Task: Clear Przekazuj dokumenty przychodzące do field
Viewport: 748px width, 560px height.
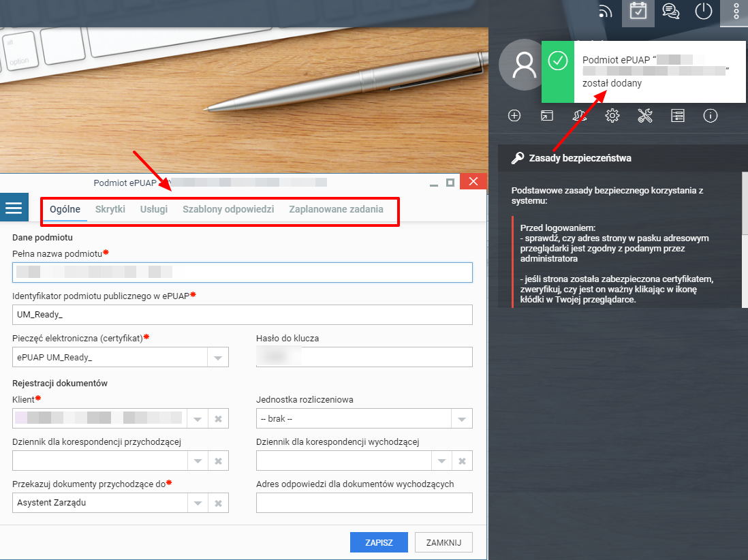Action: coord(218,503)
